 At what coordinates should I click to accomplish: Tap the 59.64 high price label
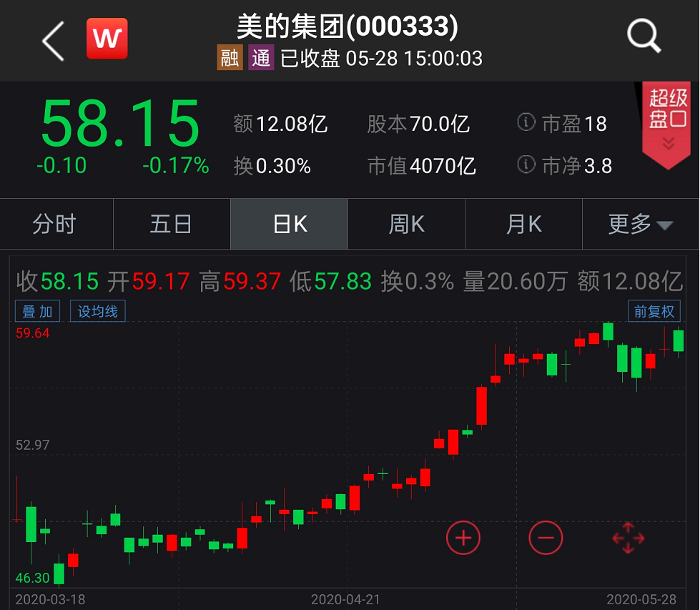point(33,333)
